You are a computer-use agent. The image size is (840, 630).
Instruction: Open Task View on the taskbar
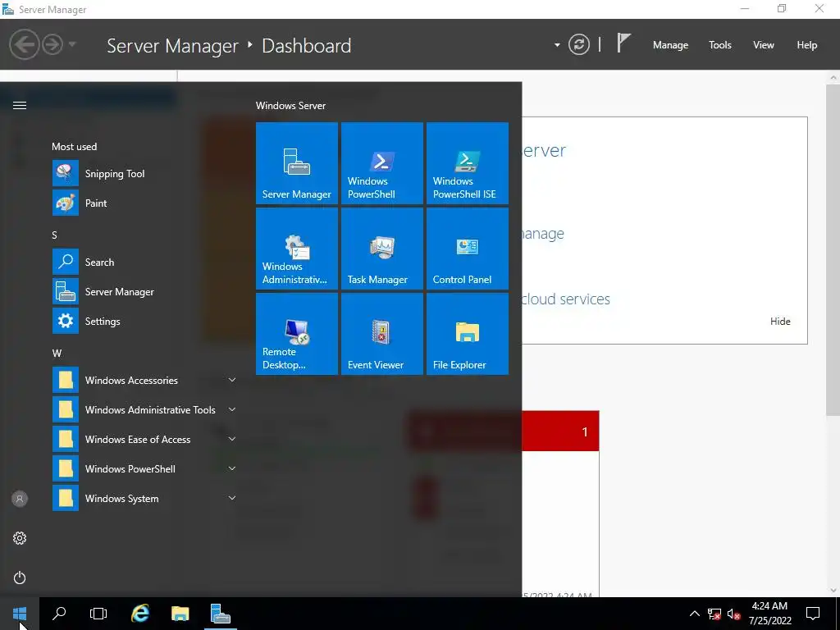pyautogui.click(x=98, y=614)
